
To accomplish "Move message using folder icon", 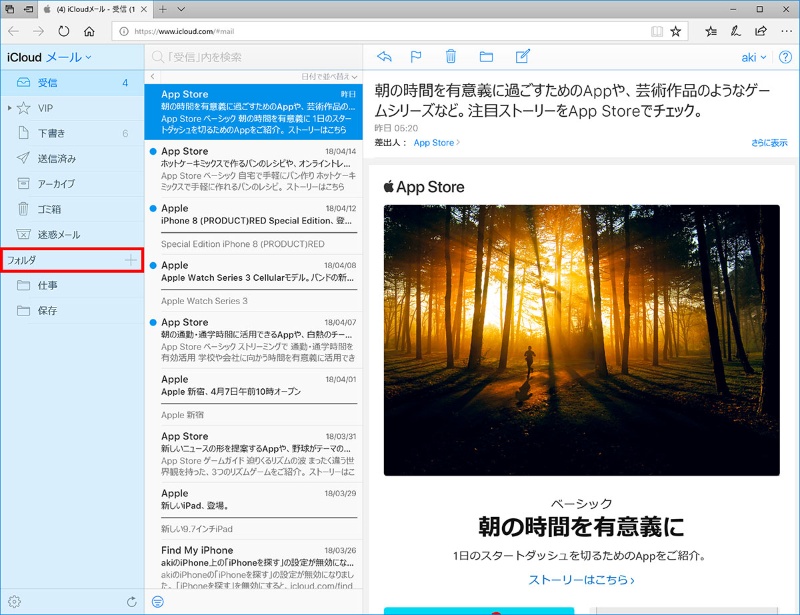I will click(x=486, y=57).
